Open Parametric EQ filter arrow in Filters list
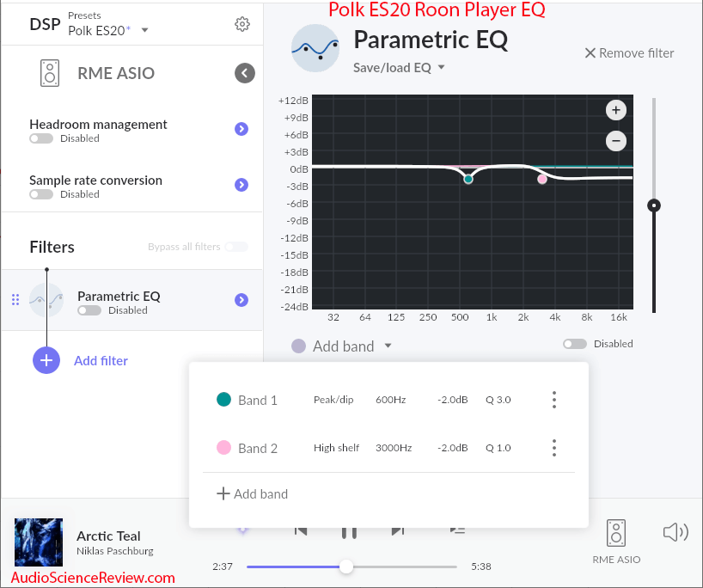 point(241,300)
